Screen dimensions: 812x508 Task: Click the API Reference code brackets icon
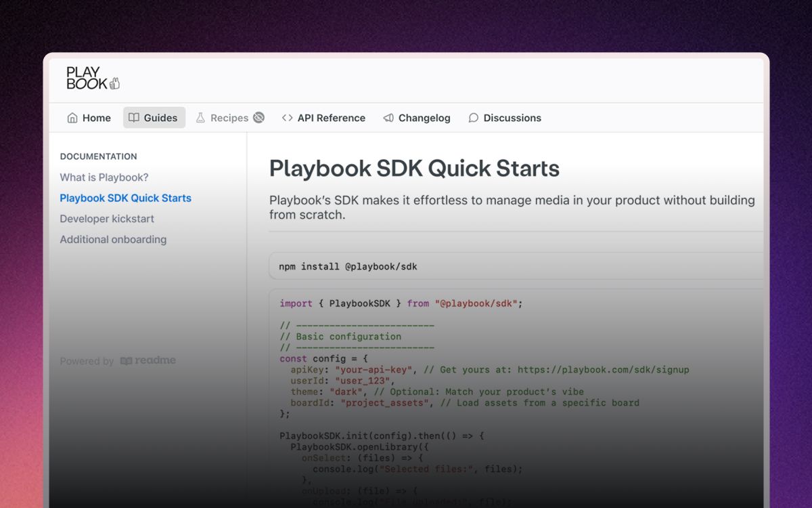(x=287, y=118)
